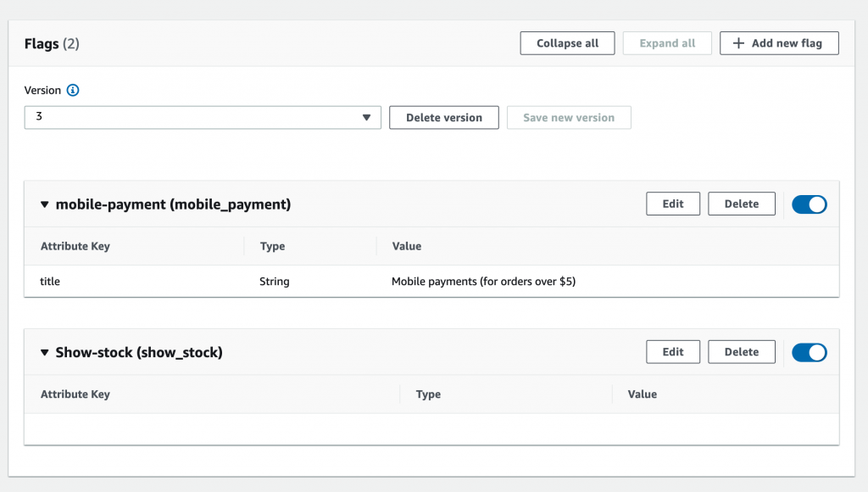Collapse the Show-stock flag section
The image size is (868, 492).
[x=45, y=352]
